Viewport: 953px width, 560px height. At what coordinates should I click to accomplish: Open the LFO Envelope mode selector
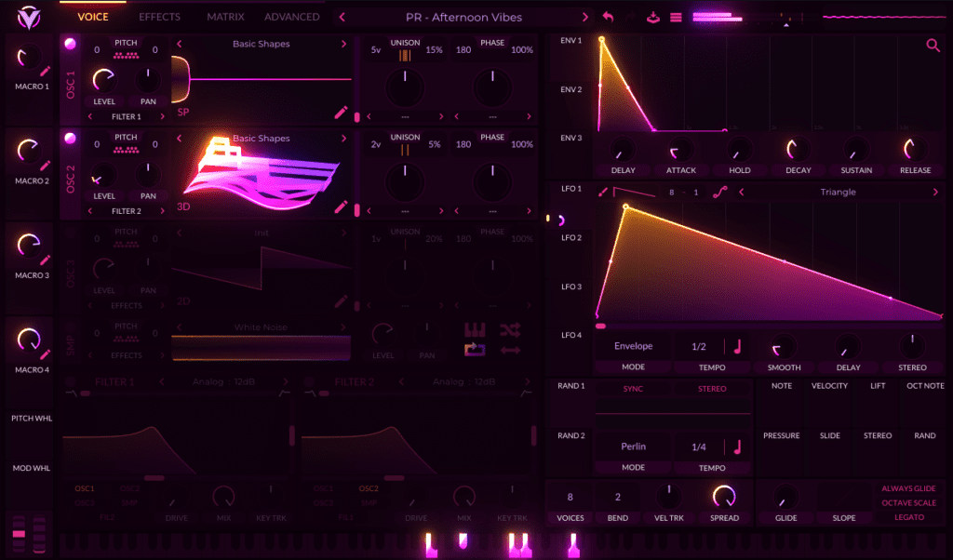(x=633, y=346)
